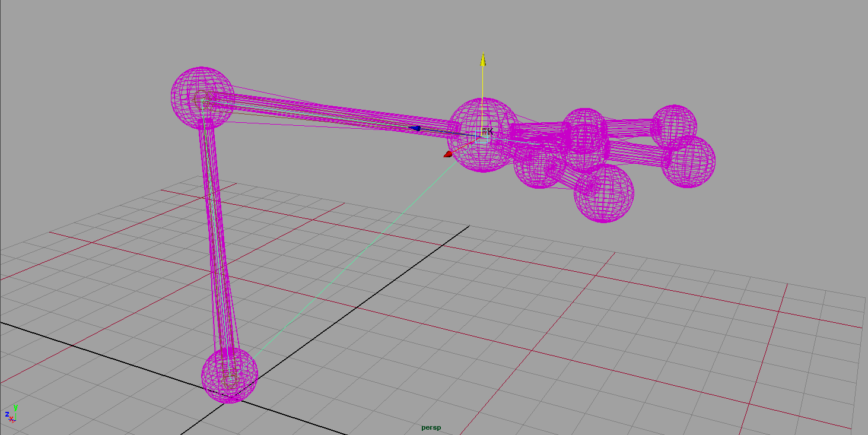Screen dimensions: 868x435
Task: Click the move manipulator center square handle
Action: coord(483,134)
